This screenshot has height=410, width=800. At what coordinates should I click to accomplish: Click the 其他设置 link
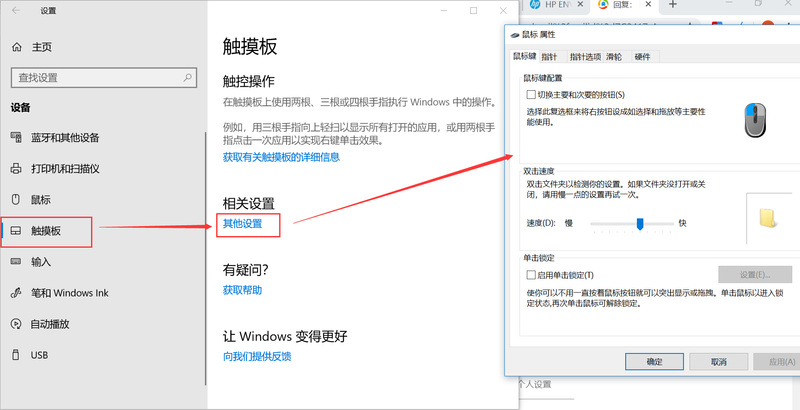pos(242,224)
